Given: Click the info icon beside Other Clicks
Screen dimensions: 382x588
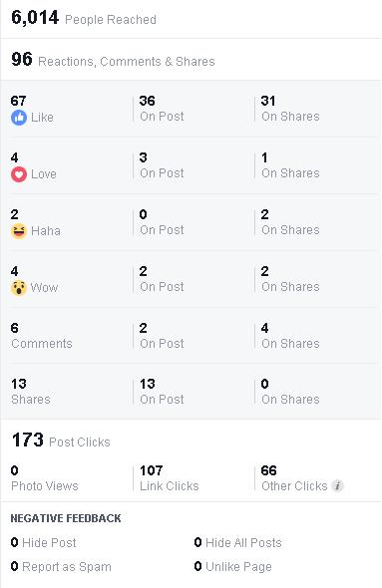Looking at the screenshot, I should tap(338, 486).
